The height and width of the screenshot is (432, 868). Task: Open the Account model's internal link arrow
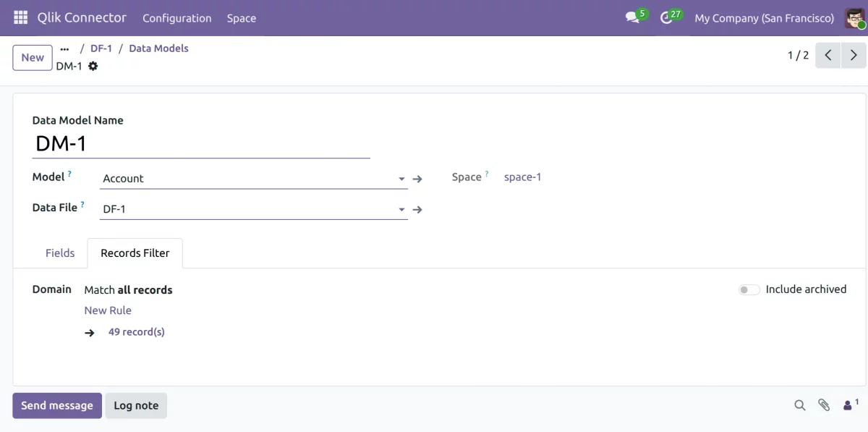point(417,179)
